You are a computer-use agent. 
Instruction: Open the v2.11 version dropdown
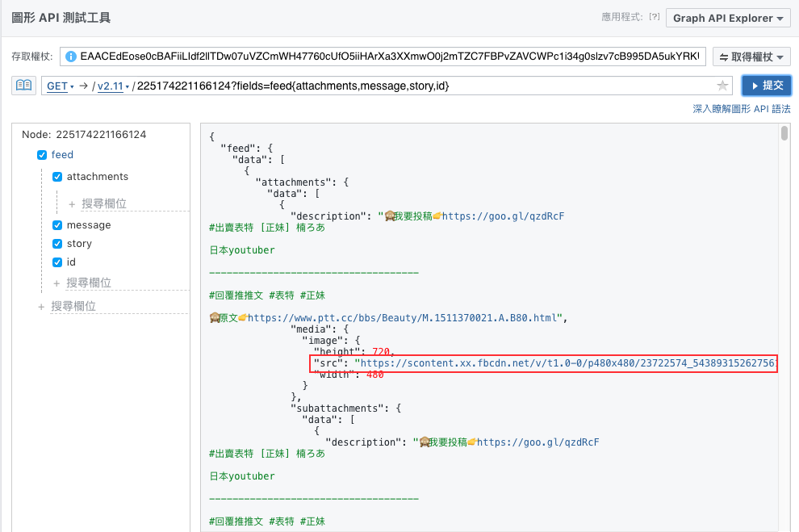pyautogui.click(x=113, y=86)
